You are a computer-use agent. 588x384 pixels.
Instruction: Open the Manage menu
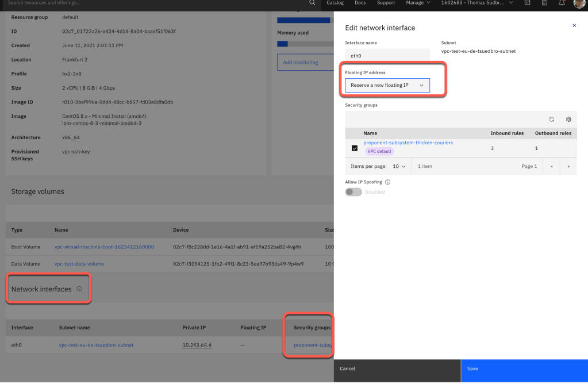tap(418, 3)
